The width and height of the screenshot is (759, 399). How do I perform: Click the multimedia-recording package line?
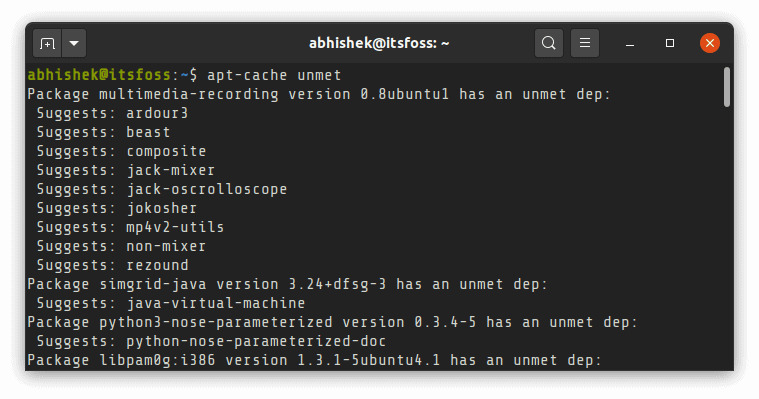319,94
